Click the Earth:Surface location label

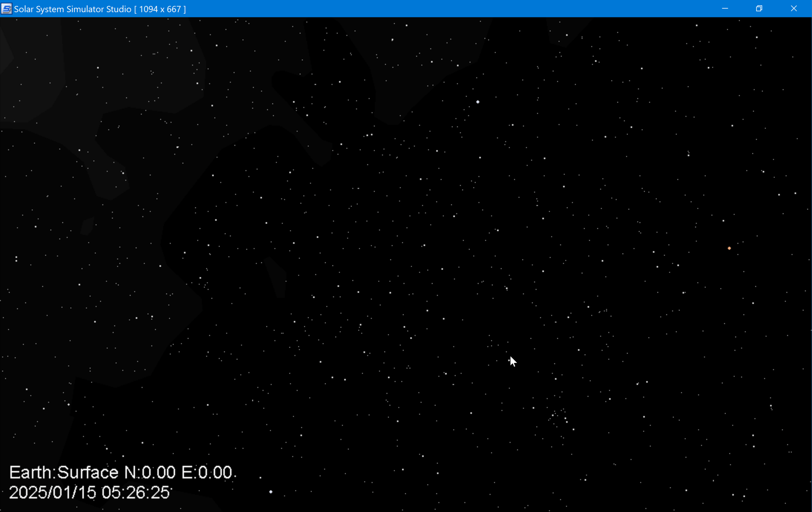tap(64, 473)
